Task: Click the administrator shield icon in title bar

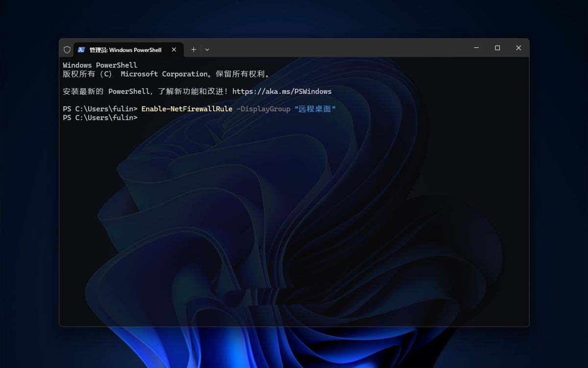Action: pyautogui.click(x=67, y=50)
